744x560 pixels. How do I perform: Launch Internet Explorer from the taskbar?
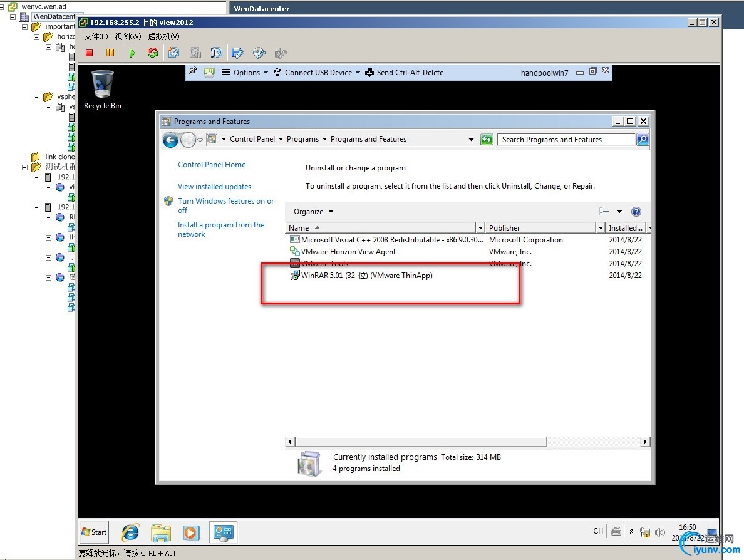click(130, 532)
